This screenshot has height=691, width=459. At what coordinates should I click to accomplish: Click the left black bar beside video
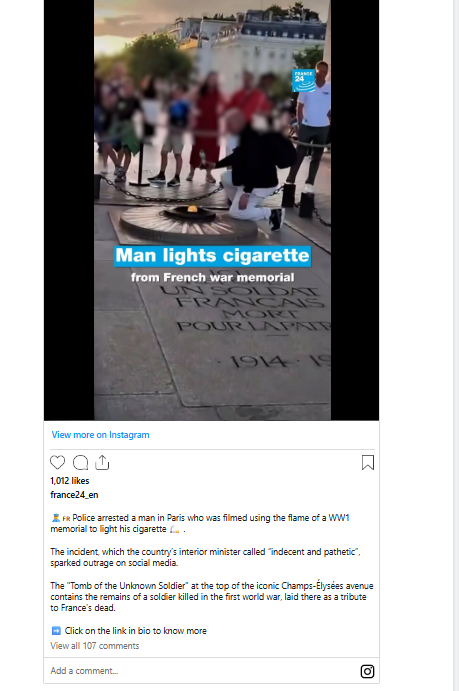69,210
